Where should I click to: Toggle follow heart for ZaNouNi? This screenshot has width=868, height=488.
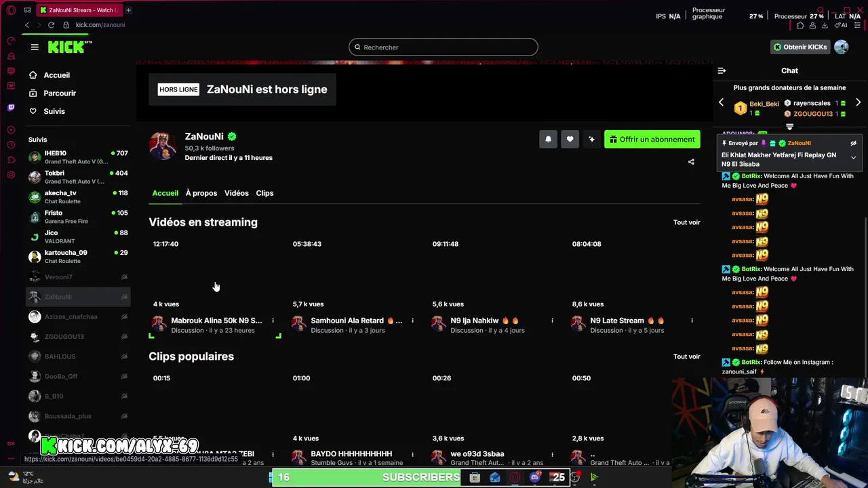click(570, 139)
